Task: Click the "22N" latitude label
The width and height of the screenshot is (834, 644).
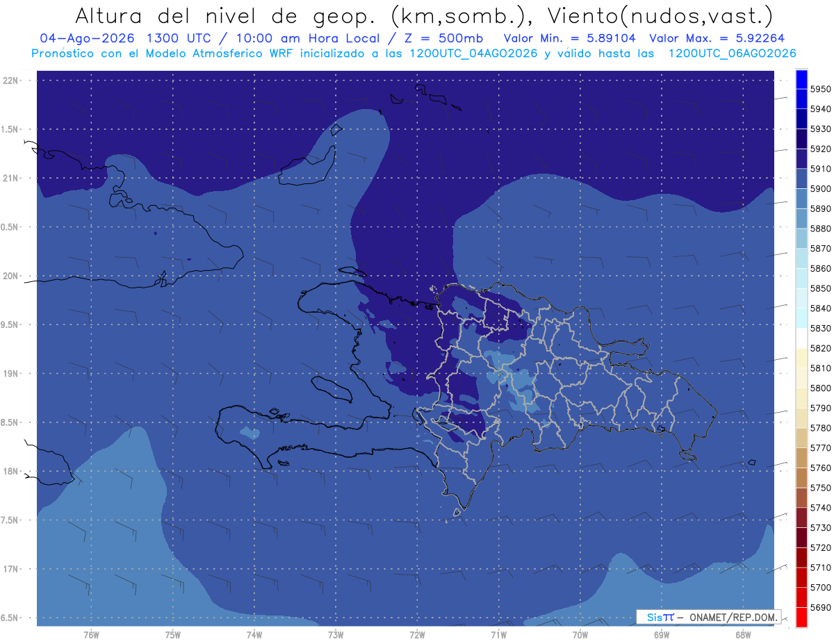Action: (x=11, y=81)
